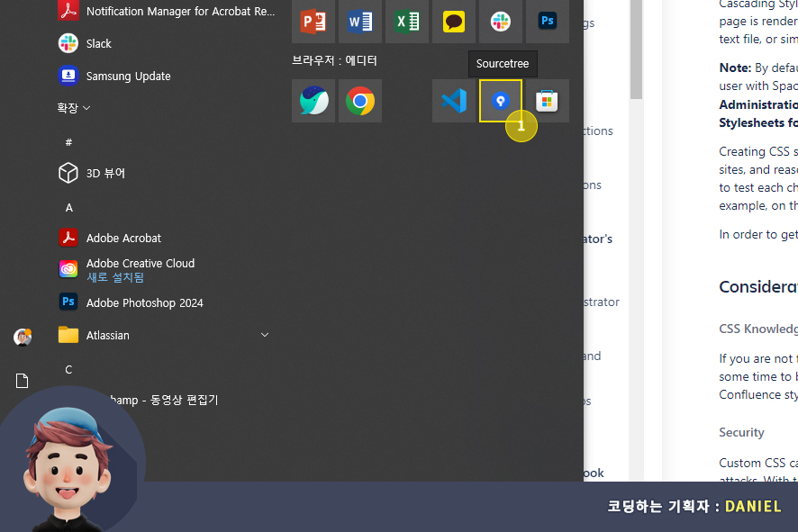The width and height of the screenshot is (798, 532).
Task: Open Google Chrome tile
Action: (359, 101)
